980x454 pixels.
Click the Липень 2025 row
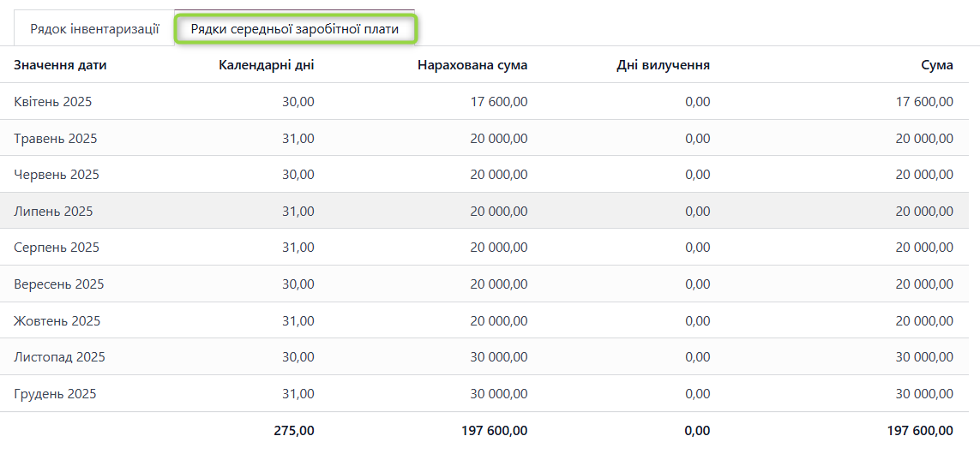pyautogui.click(x=53, y=212)
